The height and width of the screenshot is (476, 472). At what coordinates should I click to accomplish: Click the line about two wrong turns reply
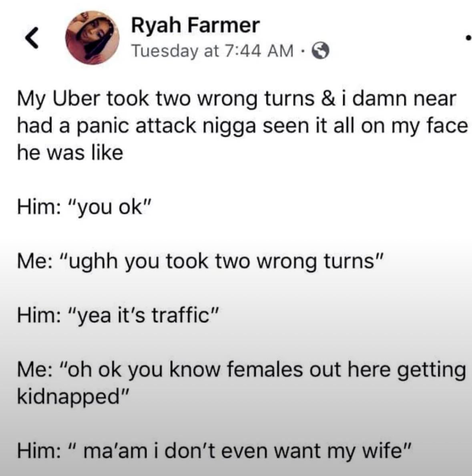[201, 262]
